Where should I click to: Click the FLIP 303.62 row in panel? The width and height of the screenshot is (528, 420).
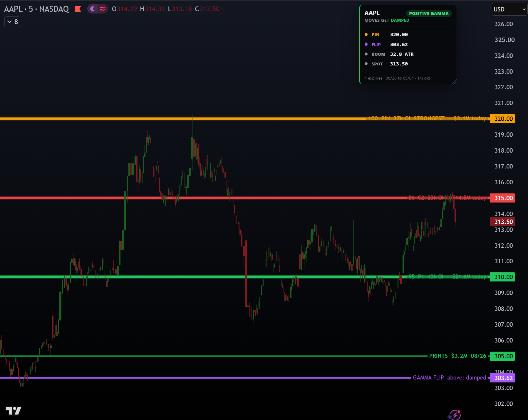click(x=408, y=45)
